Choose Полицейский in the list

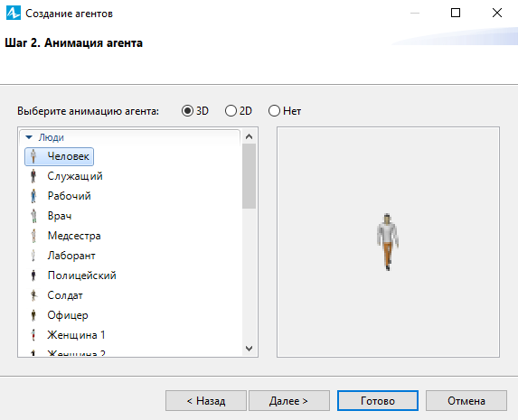81,275
